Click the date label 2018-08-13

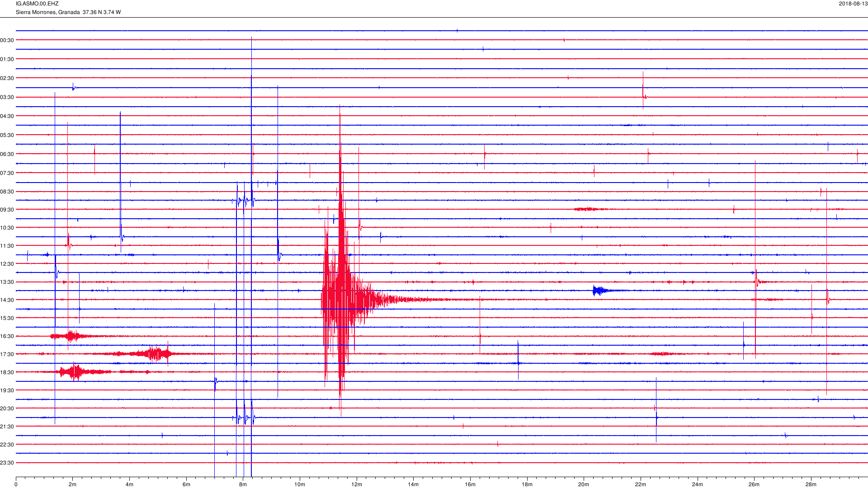pyautogui.click(x=853, y=4)
